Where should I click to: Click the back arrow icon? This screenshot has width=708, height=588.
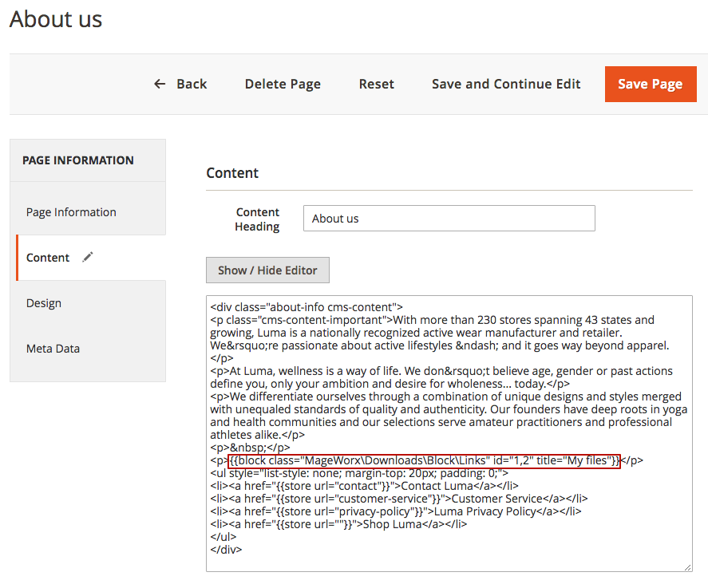(x=160, y=84)
